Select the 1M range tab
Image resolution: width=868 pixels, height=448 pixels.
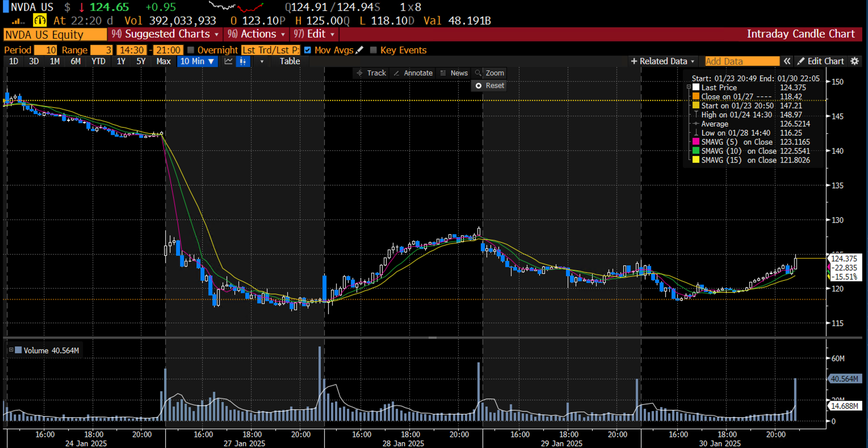54,61
